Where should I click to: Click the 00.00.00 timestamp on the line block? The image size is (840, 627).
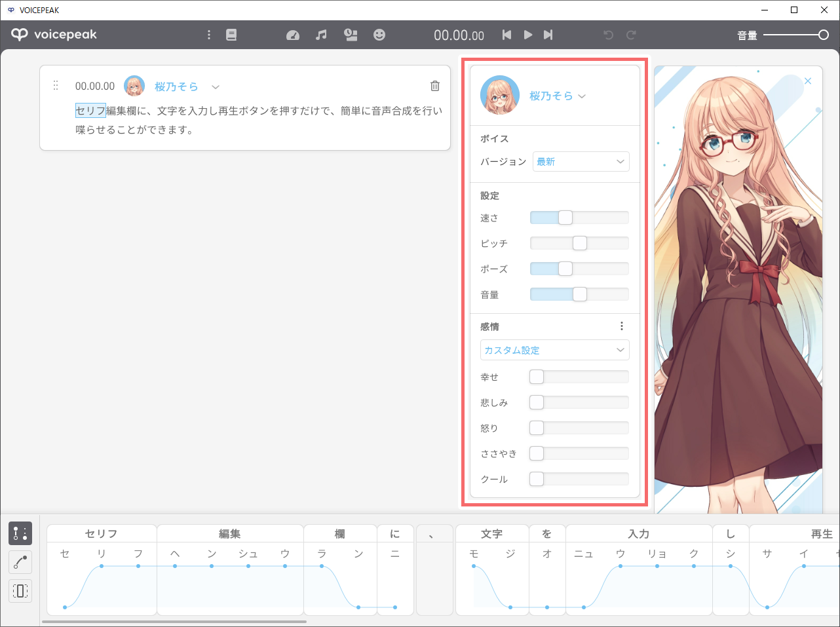95,86
